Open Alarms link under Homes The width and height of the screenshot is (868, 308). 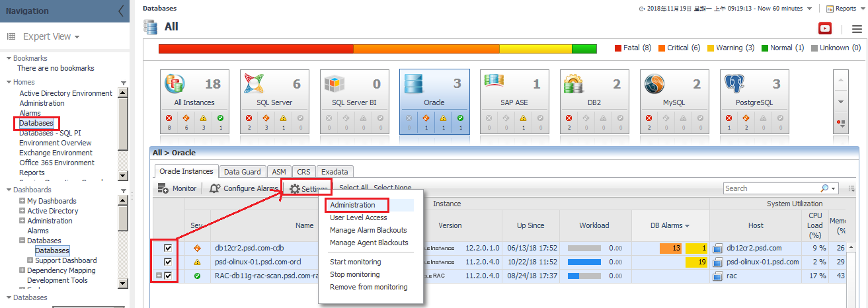tap(30, 113)
